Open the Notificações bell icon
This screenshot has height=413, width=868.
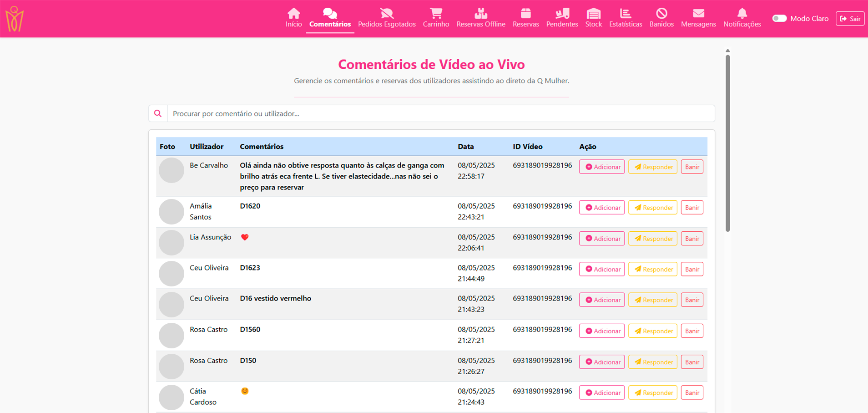tap(742, 13)
